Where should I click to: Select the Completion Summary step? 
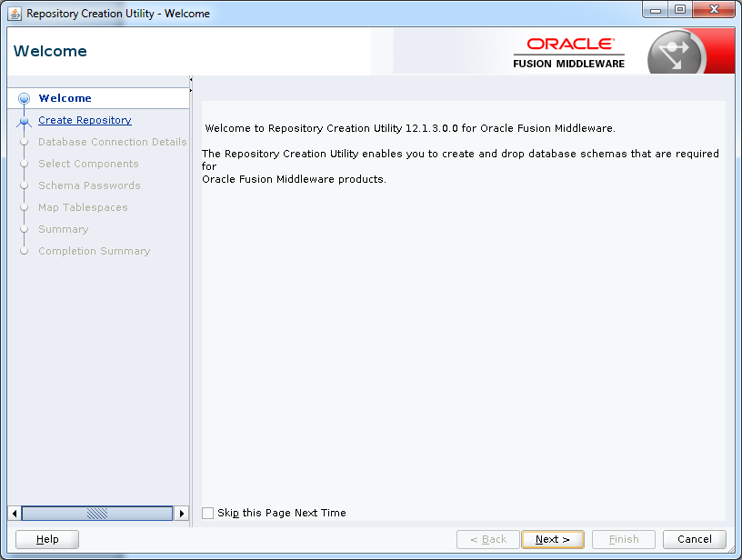(x=95, y=251)
